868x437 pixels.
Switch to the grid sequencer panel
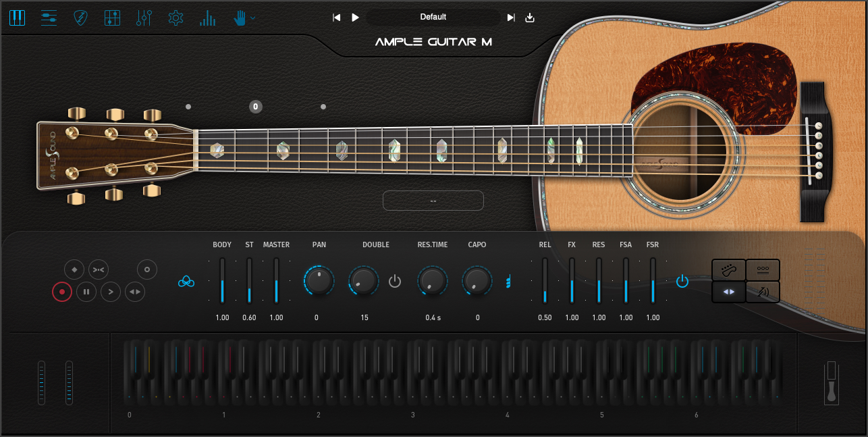[x=112, y=18]
